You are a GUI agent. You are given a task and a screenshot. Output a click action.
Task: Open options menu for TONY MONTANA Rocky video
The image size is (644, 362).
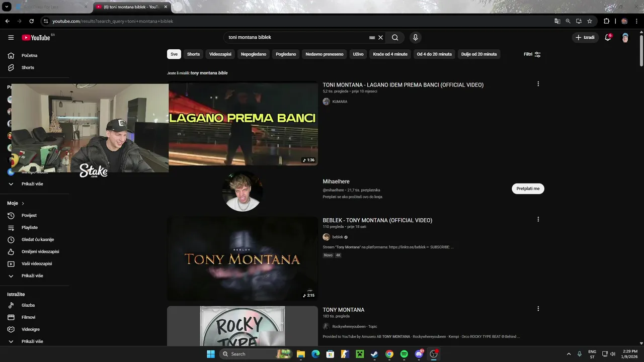538,309
